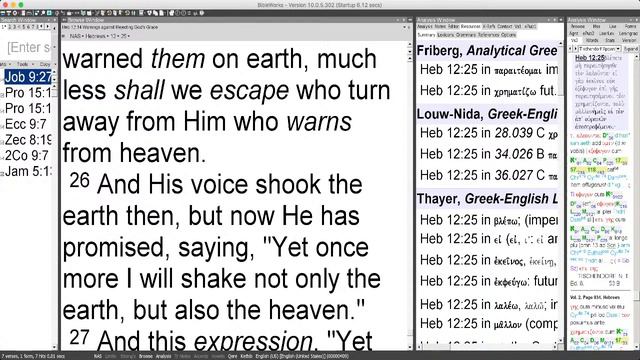Click verse number 27 in browse text
This screenshot has width=640, height=360.
click(x=79, y=337)
